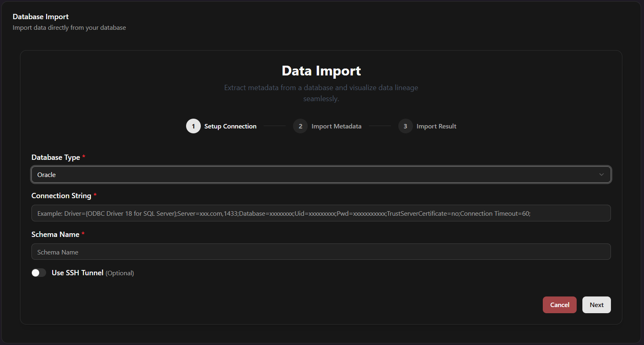
Task: Enable the Use SSH Tunnel toggle
Action: click(39, 273)
